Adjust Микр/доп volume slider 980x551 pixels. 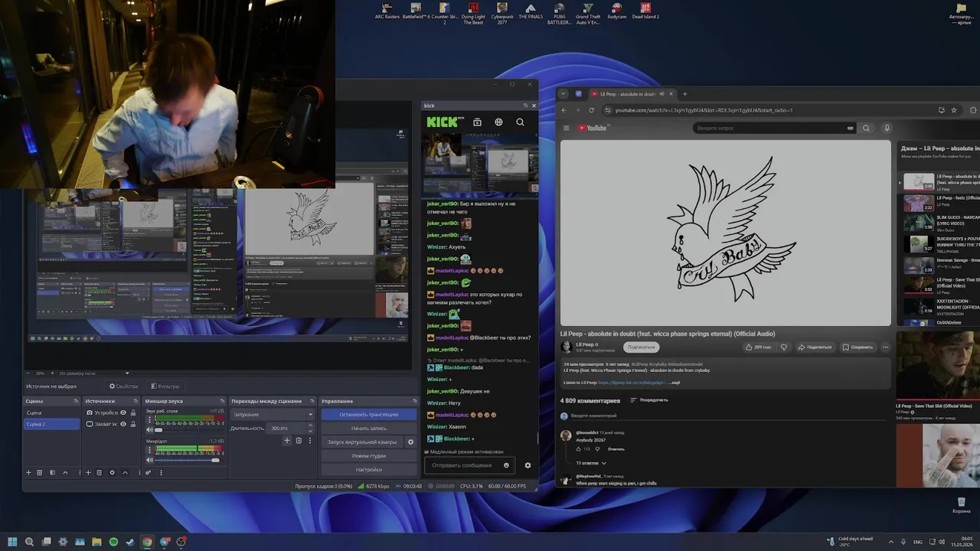(189, 460)
